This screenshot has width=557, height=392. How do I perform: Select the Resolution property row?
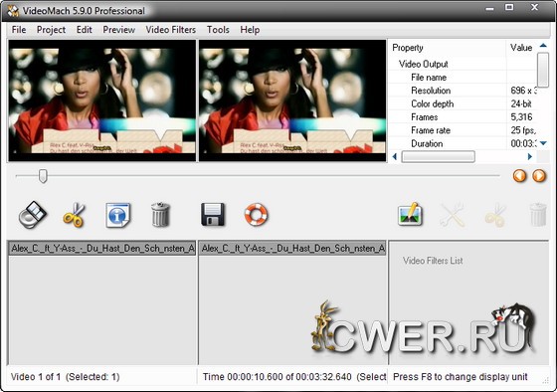(x=463, y=91)
